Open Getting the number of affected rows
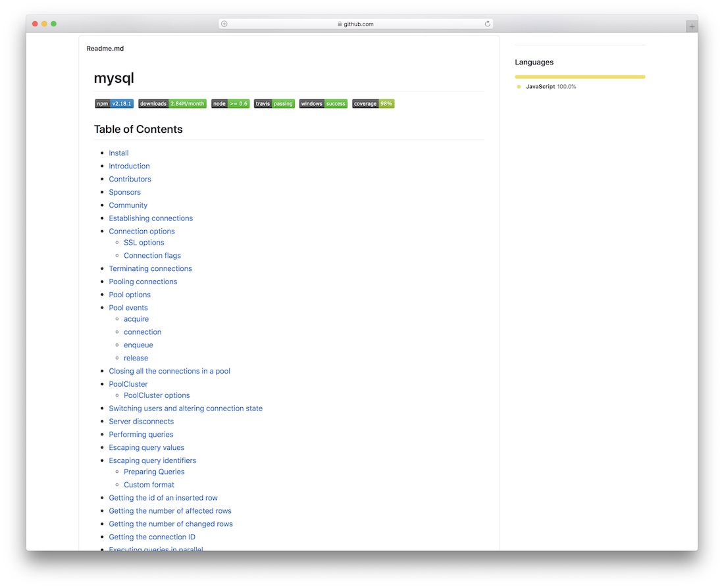This screenshot has height=588, width=724. click(x=170, y=511)
